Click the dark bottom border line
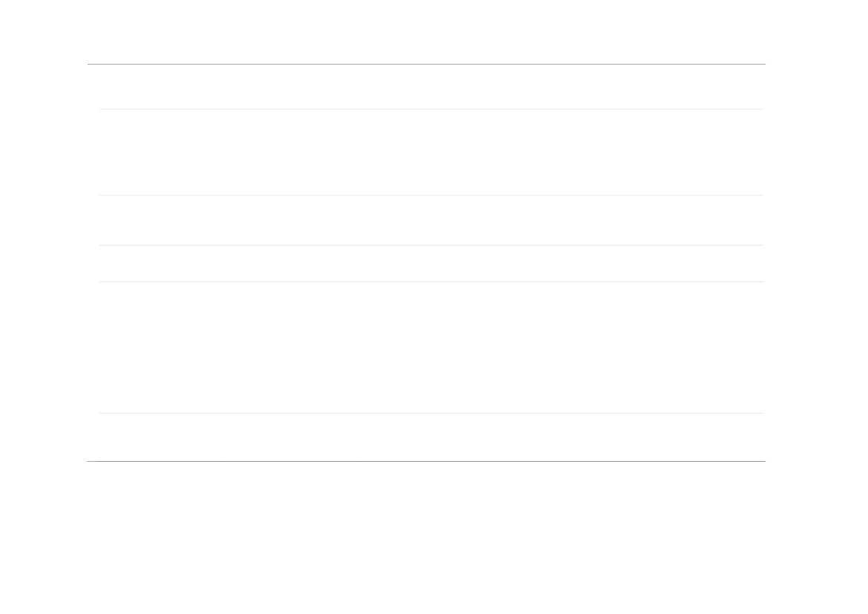 pos(427,461)
